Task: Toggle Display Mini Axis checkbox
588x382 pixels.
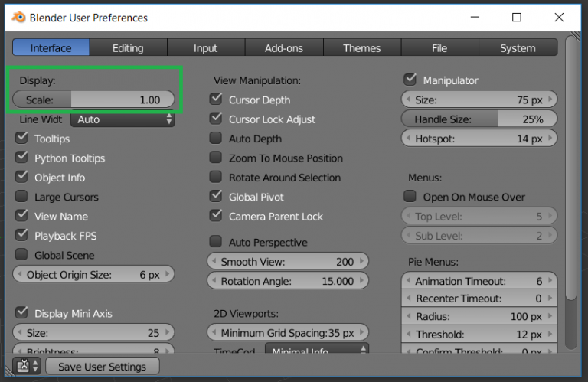Action: click(x=21, y=312)
